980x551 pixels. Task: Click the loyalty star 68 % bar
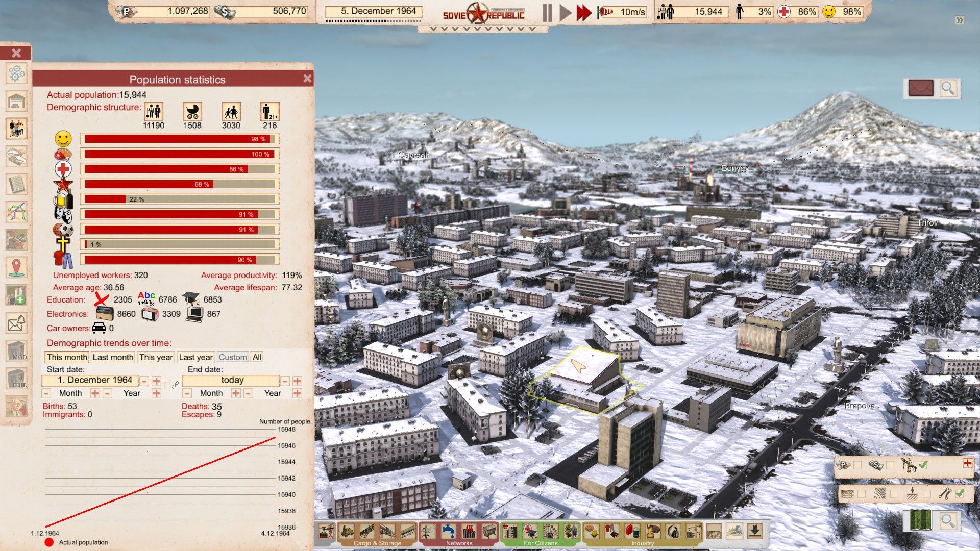(x=180, y=184)
